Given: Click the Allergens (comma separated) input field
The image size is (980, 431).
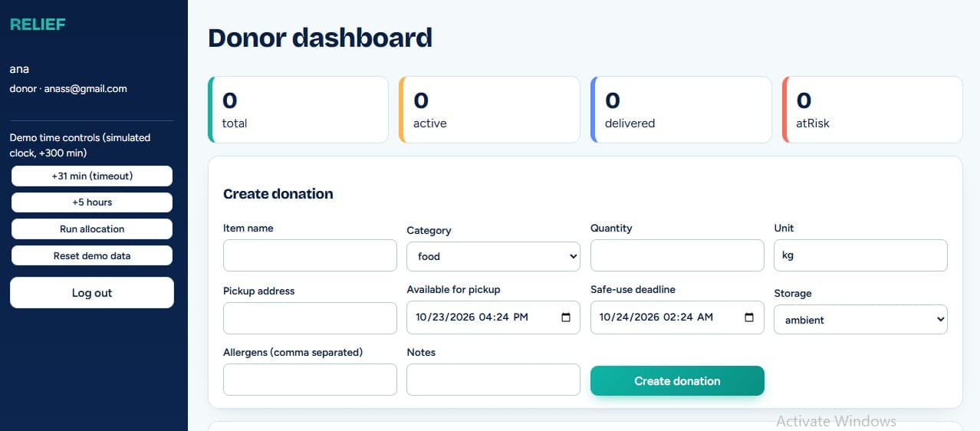Looking at the screenshot, I should [310, 380].
